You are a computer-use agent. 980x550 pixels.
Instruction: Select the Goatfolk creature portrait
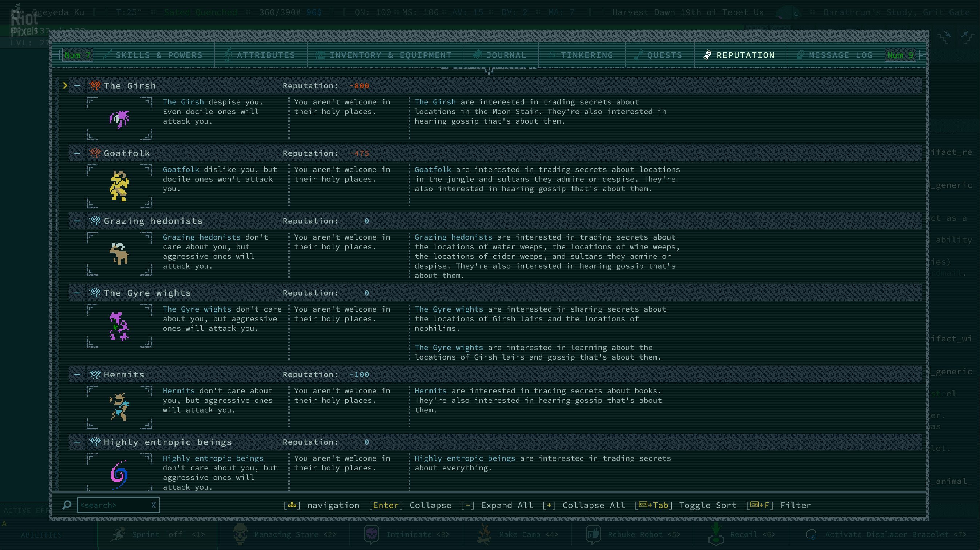[120, 186]
